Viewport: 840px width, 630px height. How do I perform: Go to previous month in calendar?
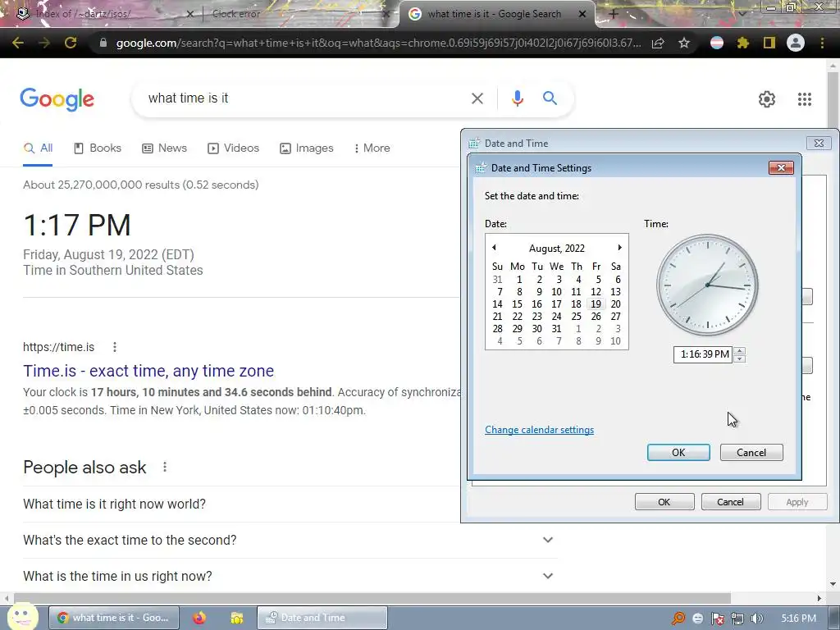494,248
